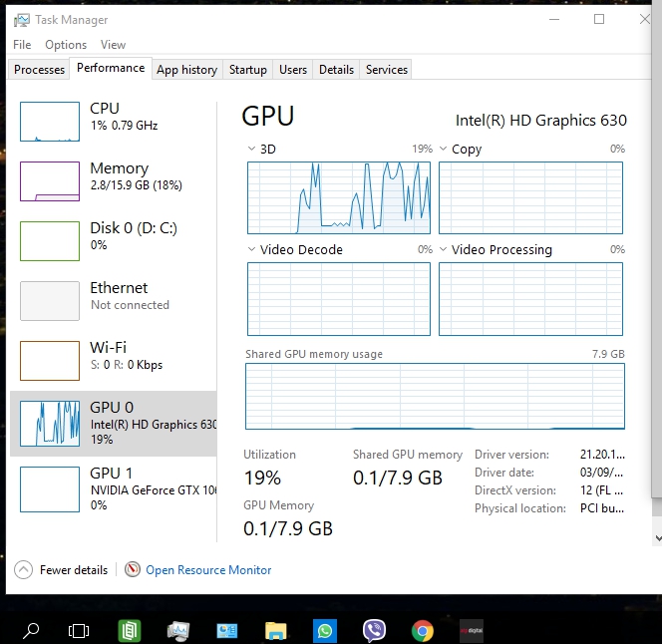This screenshot has width=662, height=644.
Task: Click the Shared GPU memory 0.1/7.9 GB value
Action: [x=398, y=479]
